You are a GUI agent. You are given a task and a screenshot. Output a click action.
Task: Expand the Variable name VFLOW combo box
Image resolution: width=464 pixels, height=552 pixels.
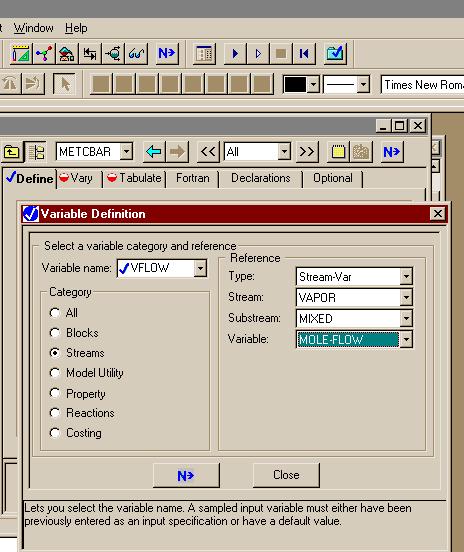tap(200, 269)
